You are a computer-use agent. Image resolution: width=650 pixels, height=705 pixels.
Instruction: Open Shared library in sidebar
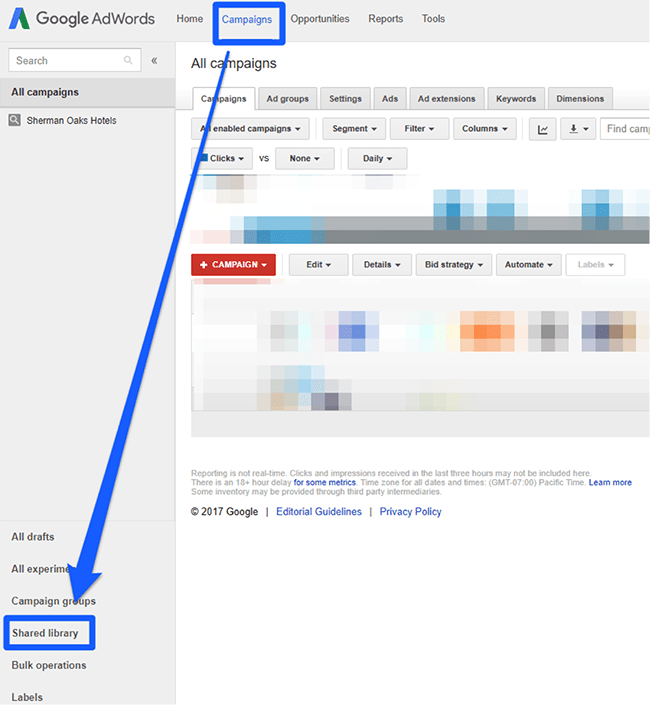point(45,633)
